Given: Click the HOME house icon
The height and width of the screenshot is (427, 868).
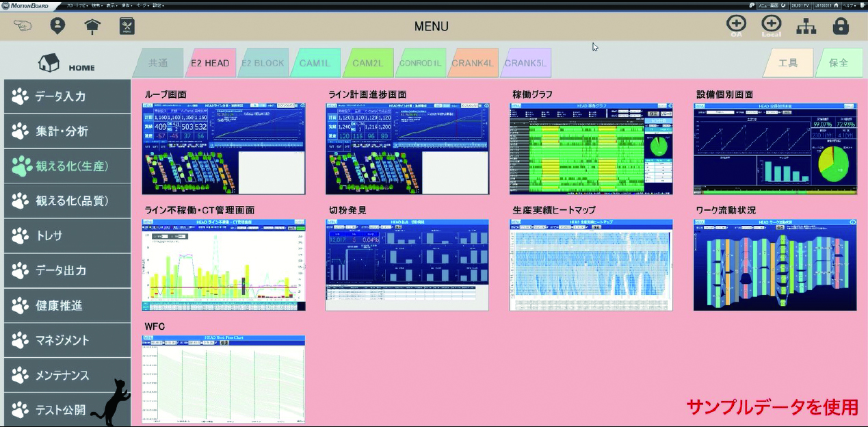Looking at the screenshot, I should coord(49,63).
